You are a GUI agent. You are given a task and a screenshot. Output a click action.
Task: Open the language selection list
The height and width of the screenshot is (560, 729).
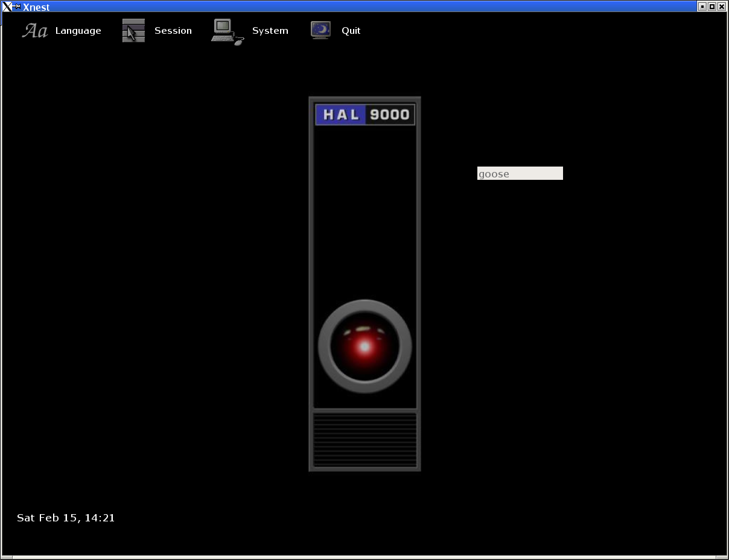click(78, 30)
